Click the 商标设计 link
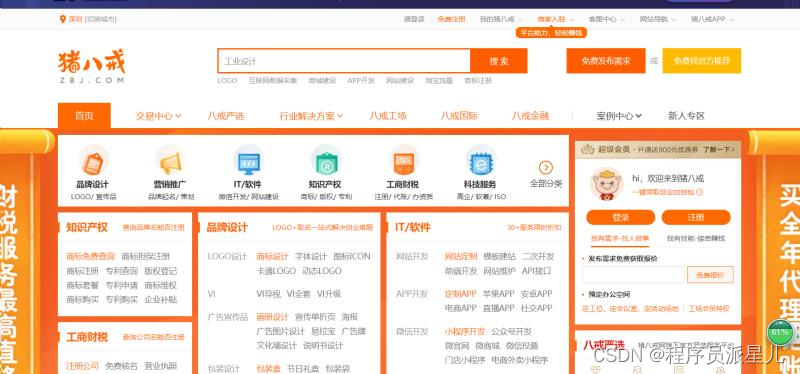Image resolution: width=800 pixels, height=374 pixels. coord(272,256)
